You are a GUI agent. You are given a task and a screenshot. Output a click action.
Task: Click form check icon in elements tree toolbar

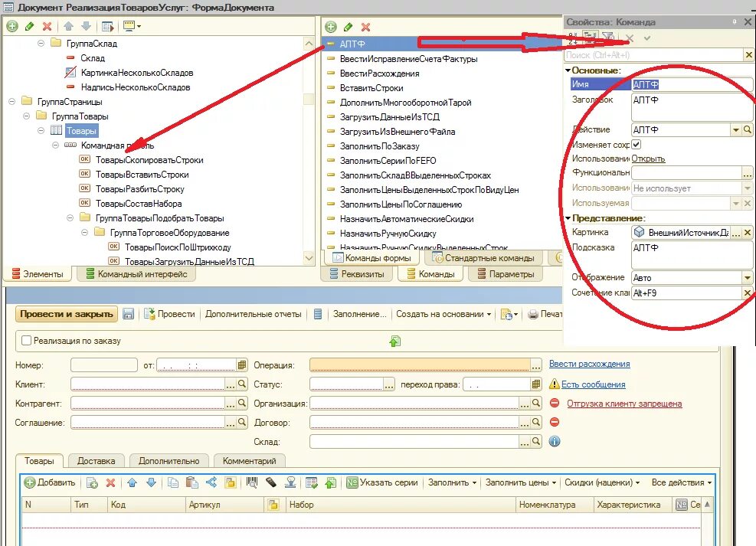pyautogui.click(x=107, y=27)
